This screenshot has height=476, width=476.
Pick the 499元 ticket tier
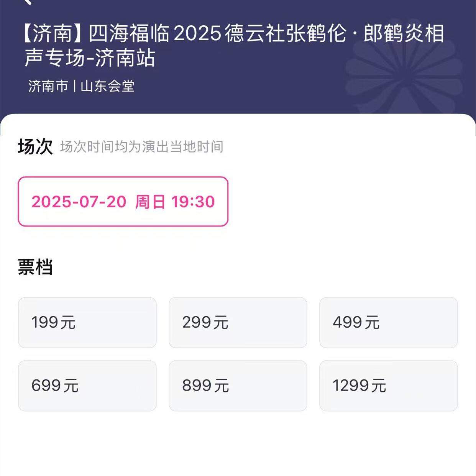click(x=389, y=323)
